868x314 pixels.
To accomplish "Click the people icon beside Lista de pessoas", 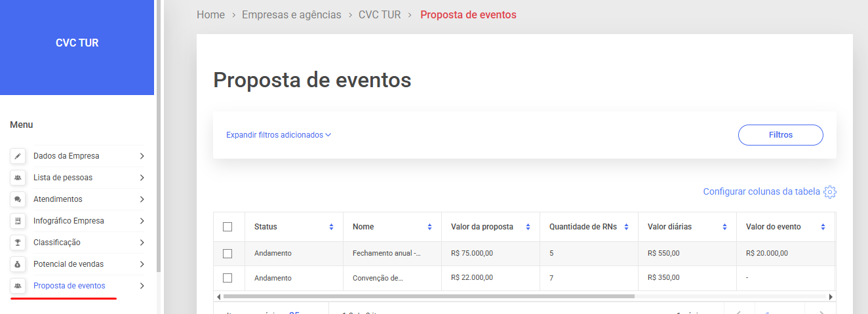I will pyautogui.click(x=18, y=178).
